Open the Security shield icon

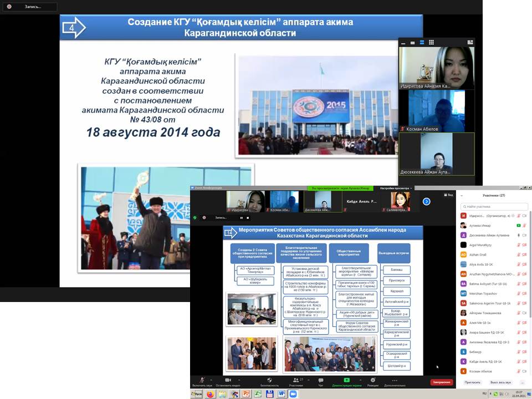(269, 380)
